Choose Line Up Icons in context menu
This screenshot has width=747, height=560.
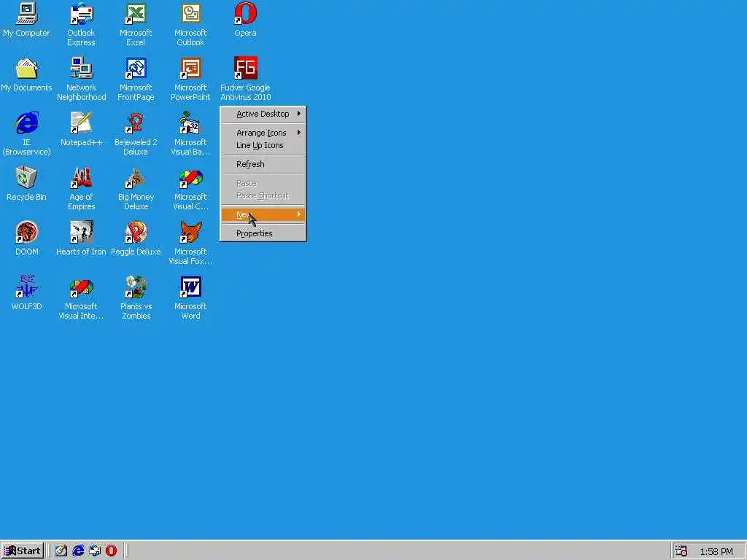tap(263, 145)
